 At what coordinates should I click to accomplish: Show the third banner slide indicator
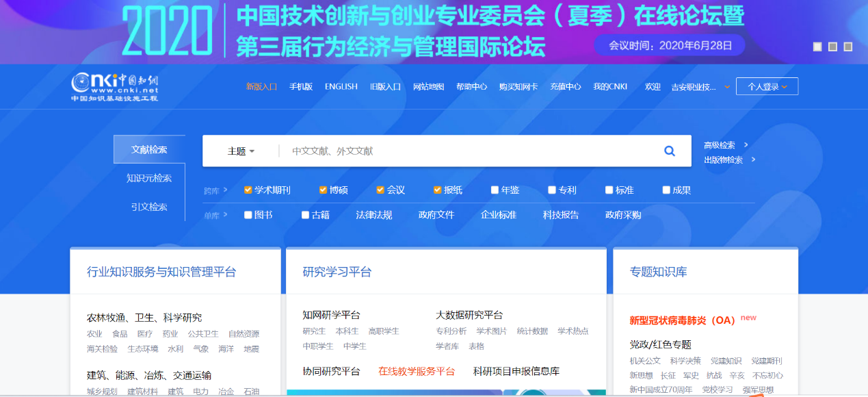(x=848, y=47)
